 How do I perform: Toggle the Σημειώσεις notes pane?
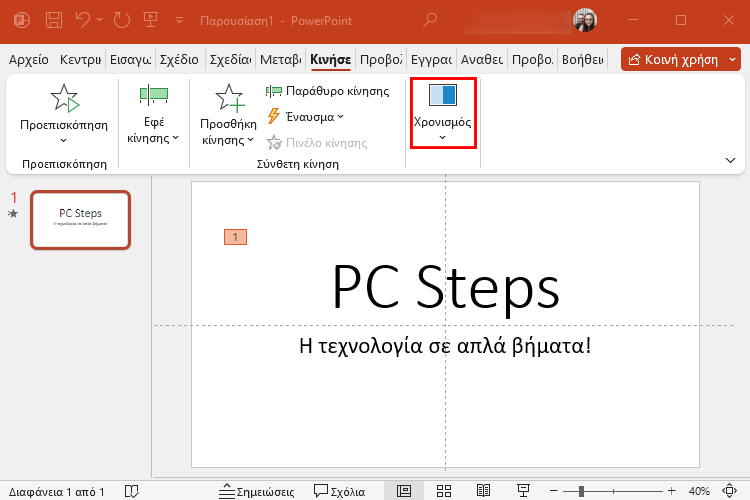click(256, 491)
